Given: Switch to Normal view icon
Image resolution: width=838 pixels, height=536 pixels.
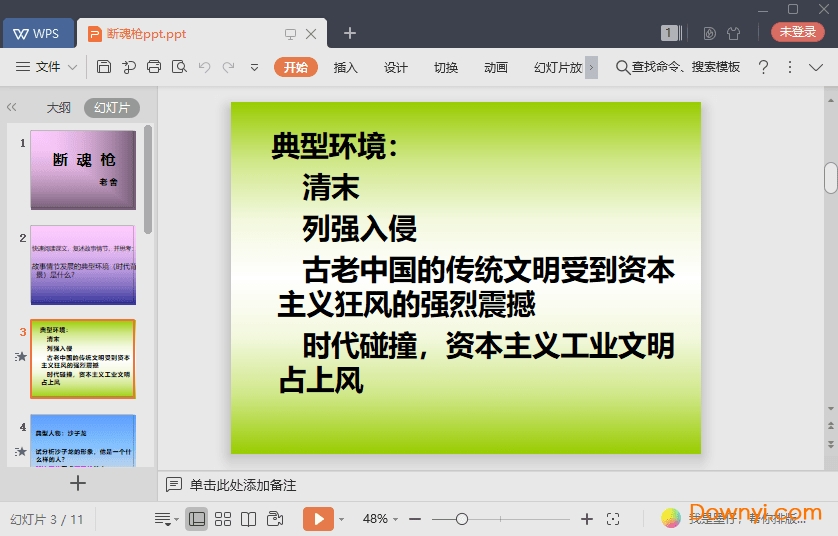Looking at the screenshot, I should point(197,519).
